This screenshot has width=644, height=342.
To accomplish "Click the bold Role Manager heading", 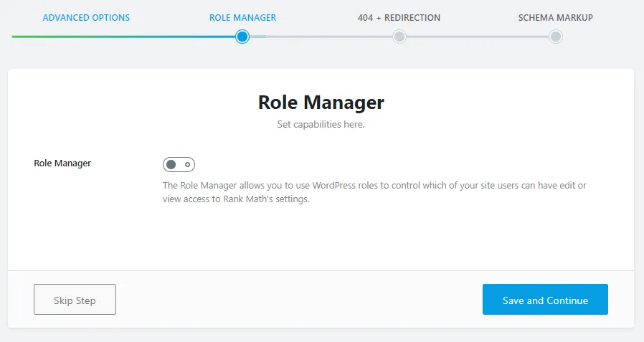I will 321,103.
